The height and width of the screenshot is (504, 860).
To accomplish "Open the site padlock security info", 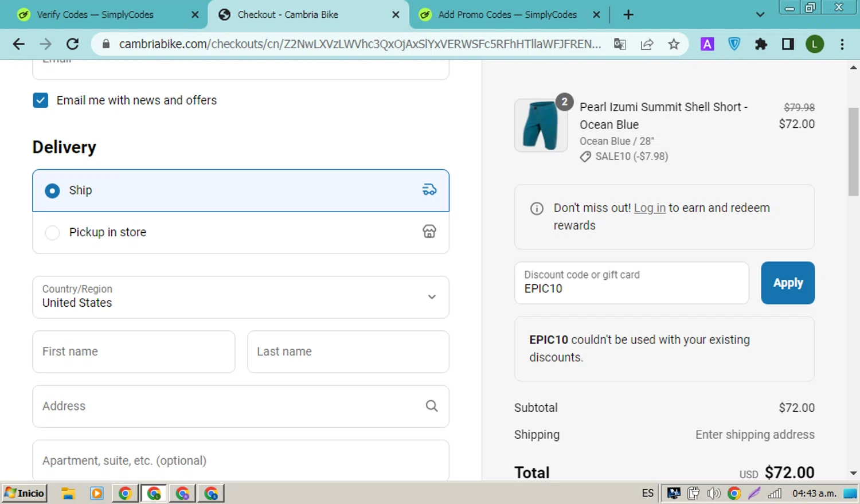I will click(x=105, y=44).
